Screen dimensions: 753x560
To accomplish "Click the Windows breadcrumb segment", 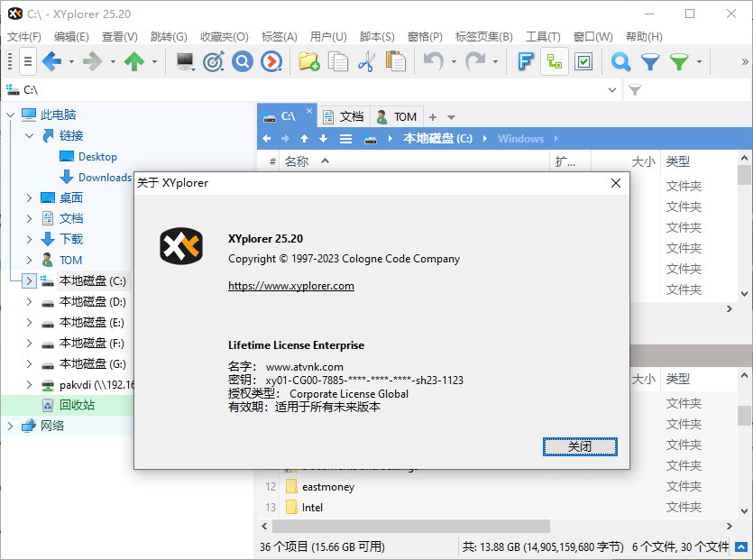I will tap(520, 139).
